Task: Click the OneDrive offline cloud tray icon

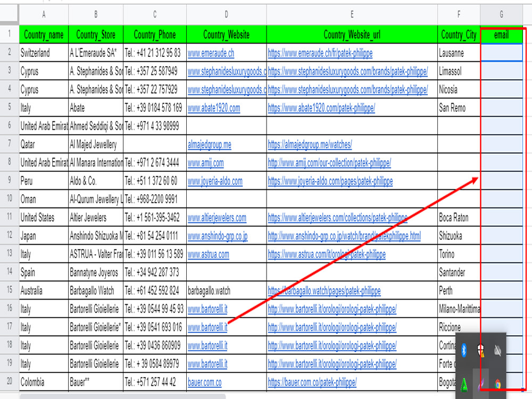Action: [x=498, y=351]
